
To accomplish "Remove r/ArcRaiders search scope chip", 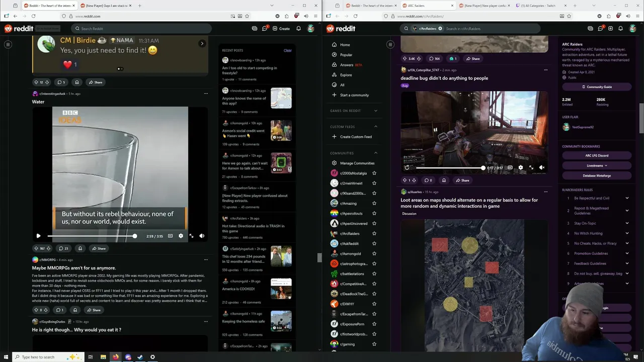I will 440,29.
